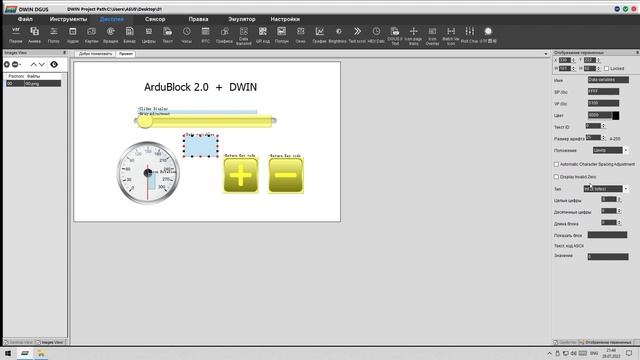Select the HEX Data clock tool
The image size is (640, 360).
click(x=376, y=35)
